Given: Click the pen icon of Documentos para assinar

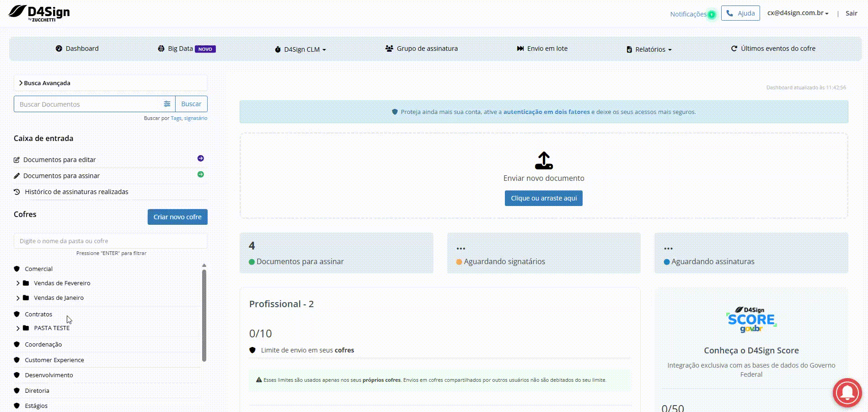Looking at the screenshot, I should click(x=17, y=176).
